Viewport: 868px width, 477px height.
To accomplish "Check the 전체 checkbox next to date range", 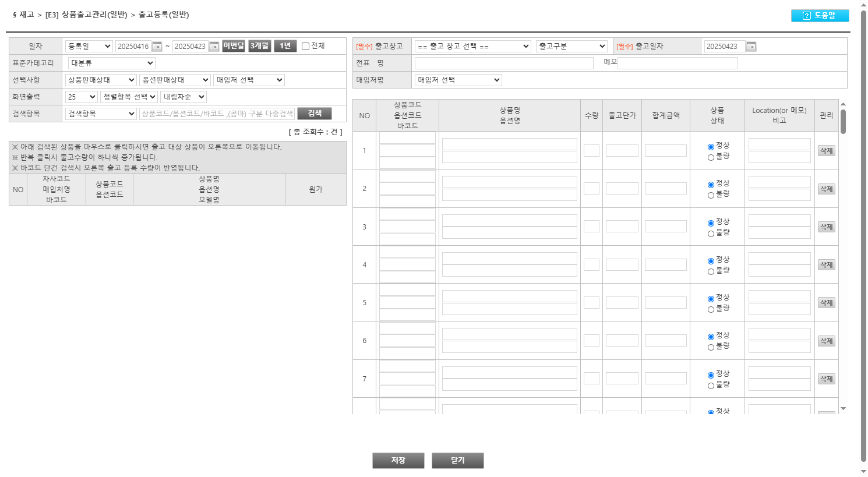I will click(304, 45).
